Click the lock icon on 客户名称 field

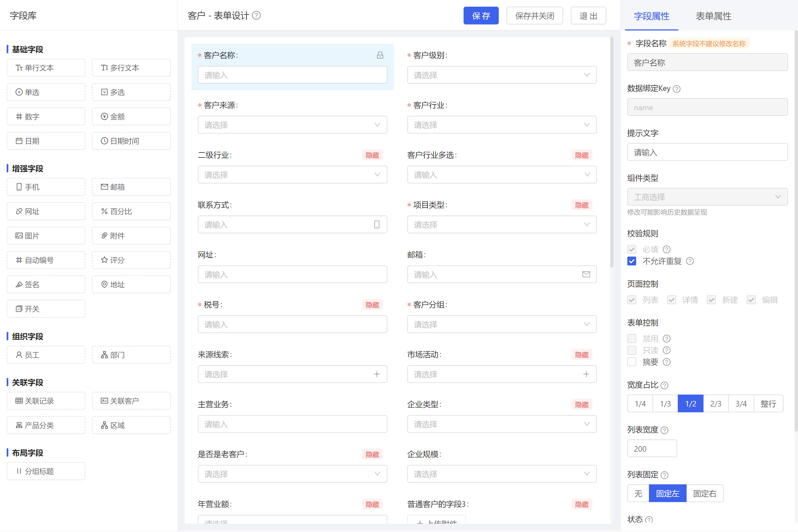[x=380, y=55]
